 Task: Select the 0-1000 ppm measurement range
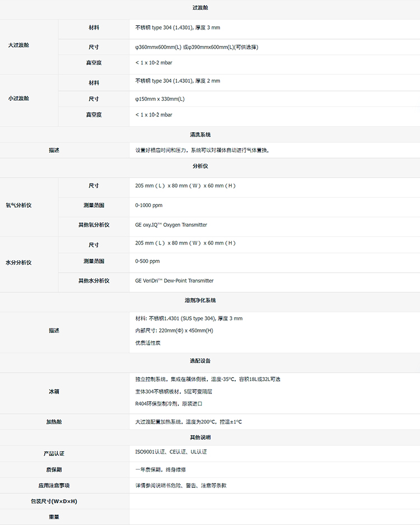[149, 205]
